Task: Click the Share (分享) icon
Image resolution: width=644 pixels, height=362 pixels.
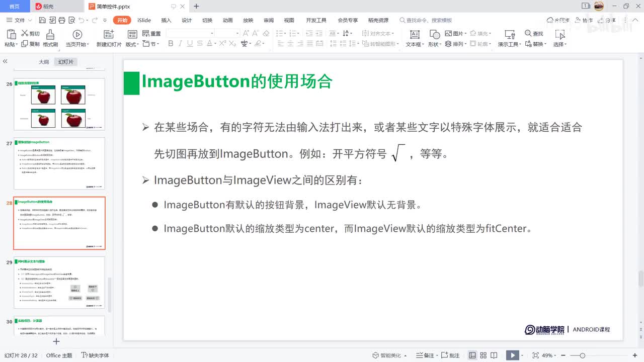Action: click(x=607, y=20)
